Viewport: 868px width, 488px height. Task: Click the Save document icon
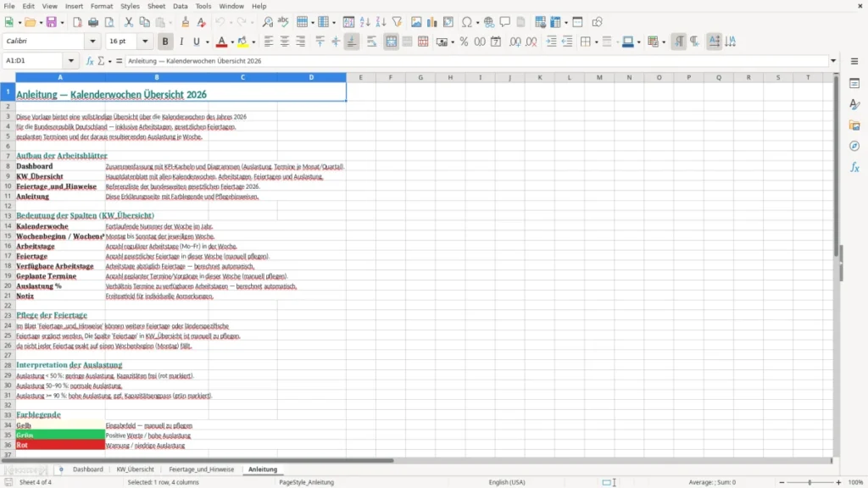52,22
